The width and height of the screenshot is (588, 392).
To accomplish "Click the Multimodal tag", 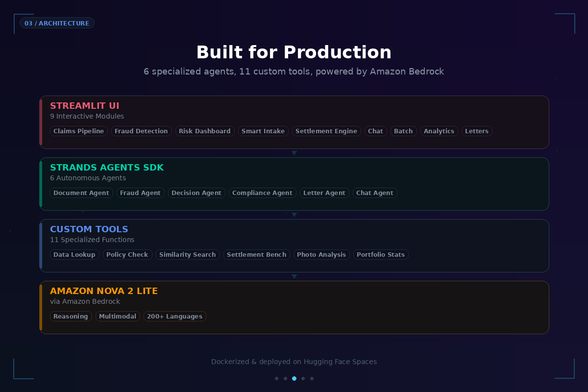I will [x=118, y=316].
